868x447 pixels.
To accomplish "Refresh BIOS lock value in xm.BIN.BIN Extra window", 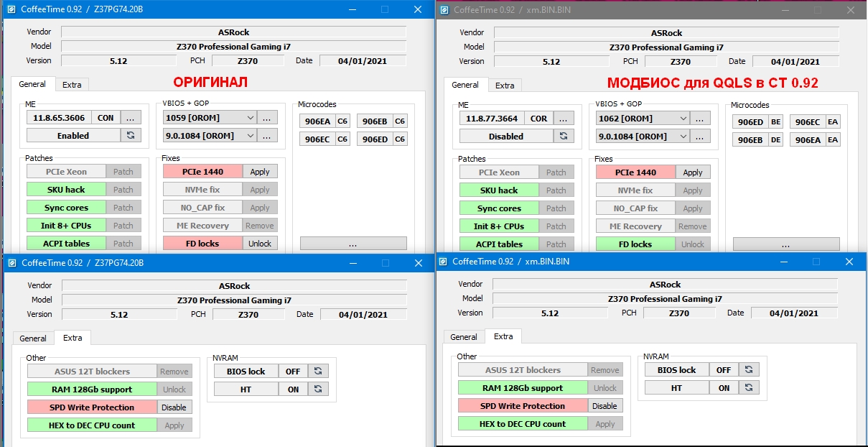I will (x=749, y=370).
